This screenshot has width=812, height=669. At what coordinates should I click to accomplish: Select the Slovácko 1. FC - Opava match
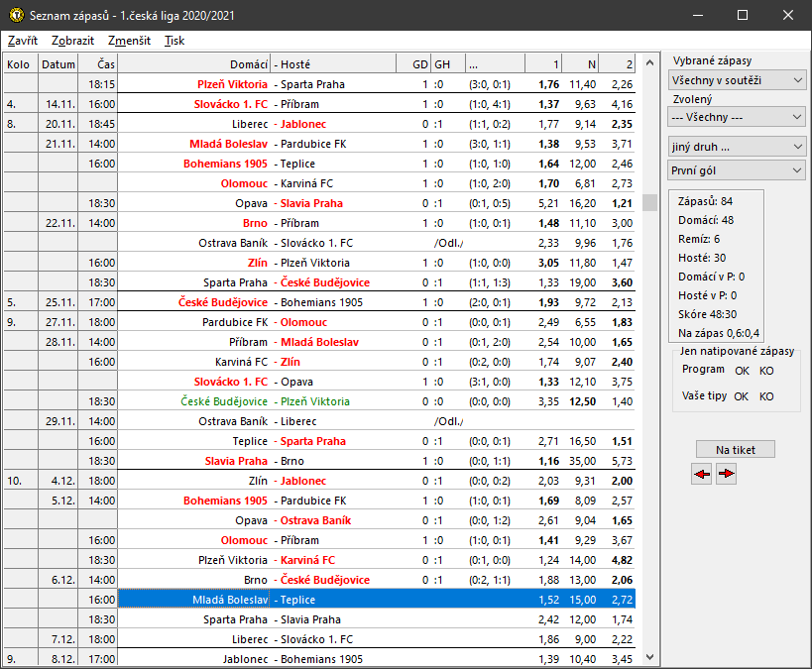(x=377, y=382)
